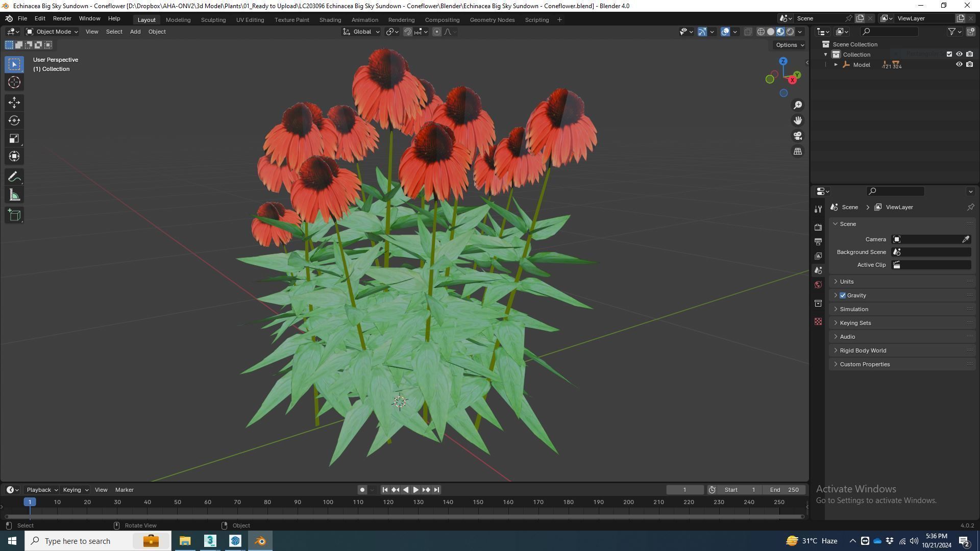This screenshot has height=551, width=980.
Task: Activate the Rotate tool
Action: point(14,121)
